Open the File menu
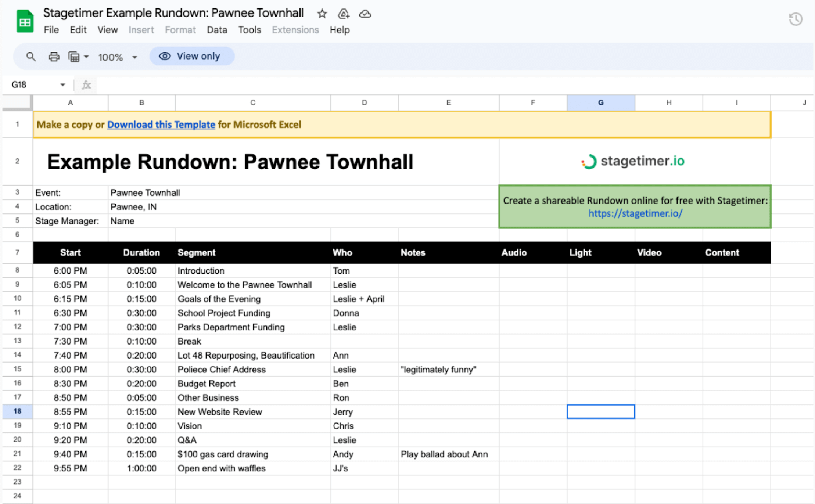Screen dimensions: 815x504 [x=51, y=30]
